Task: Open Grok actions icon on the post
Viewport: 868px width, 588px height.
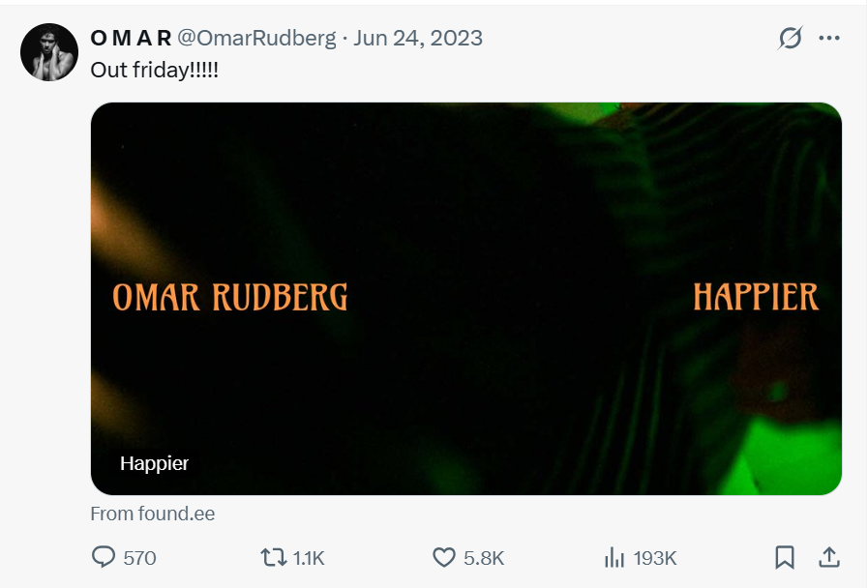Action: [790, 39]
